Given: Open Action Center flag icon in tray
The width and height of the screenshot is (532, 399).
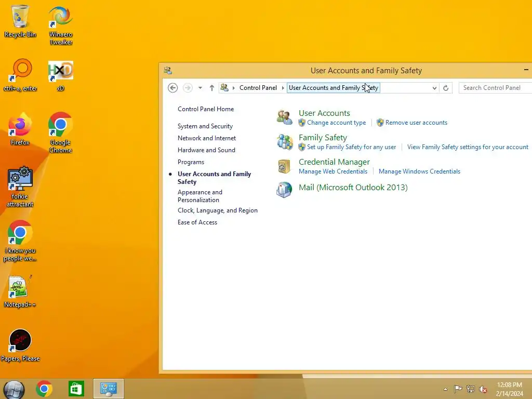Looking at the screenshot, I should tap(458, 389).
